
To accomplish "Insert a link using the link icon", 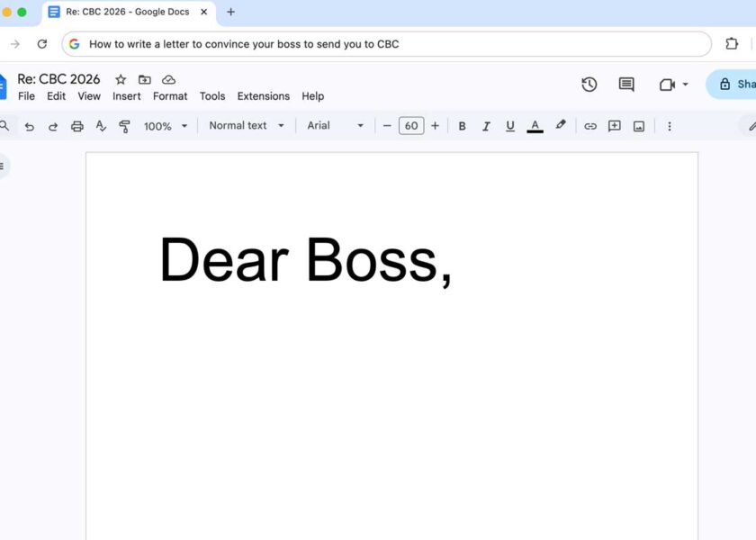I will 590,126.
